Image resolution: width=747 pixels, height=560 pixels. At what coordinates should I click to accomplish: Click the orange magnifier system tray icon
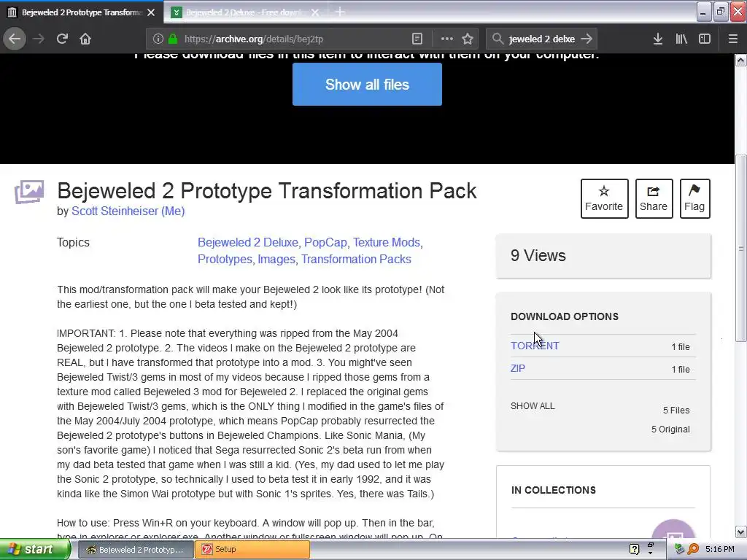(693, 549)
